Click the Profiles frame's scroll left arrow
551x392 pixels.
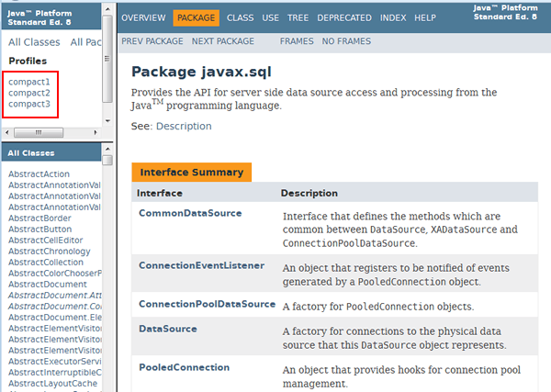coord(6,132)
